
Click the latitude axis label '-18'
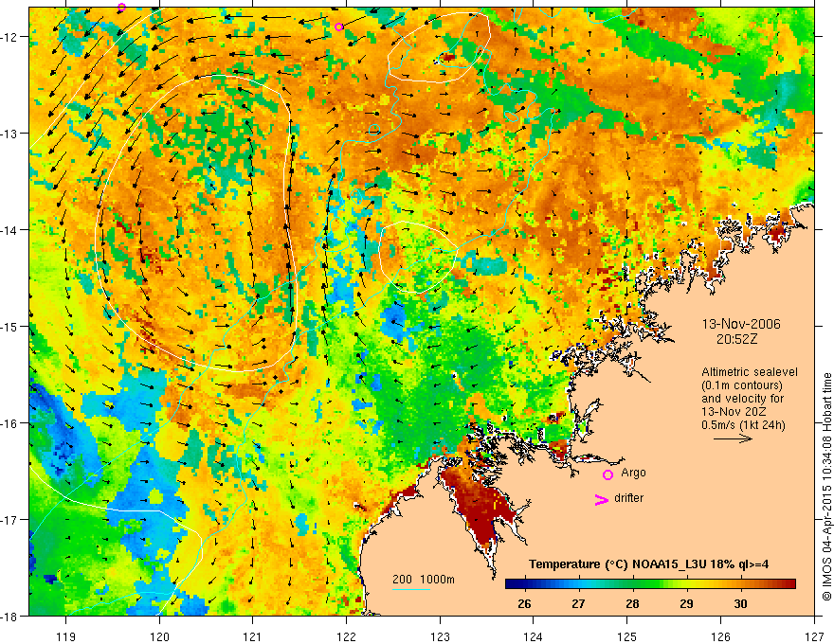[x=11, y=616]
